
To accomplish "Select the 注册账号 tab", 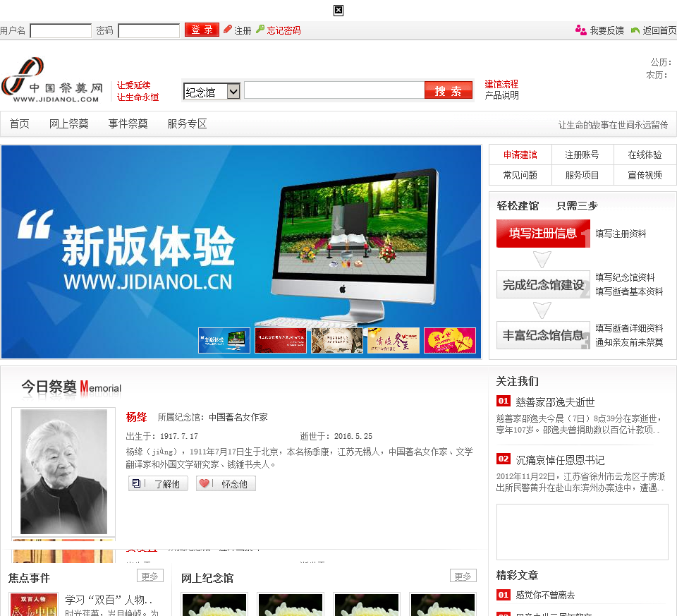I will tap(582, 155).
